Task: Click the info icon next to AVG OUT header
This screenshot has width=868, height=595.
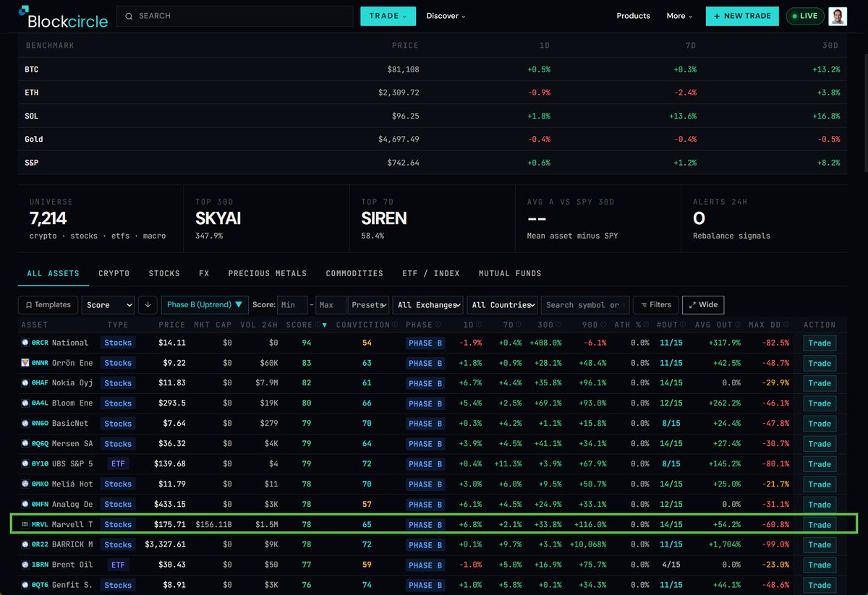Action: click(739, 325)
